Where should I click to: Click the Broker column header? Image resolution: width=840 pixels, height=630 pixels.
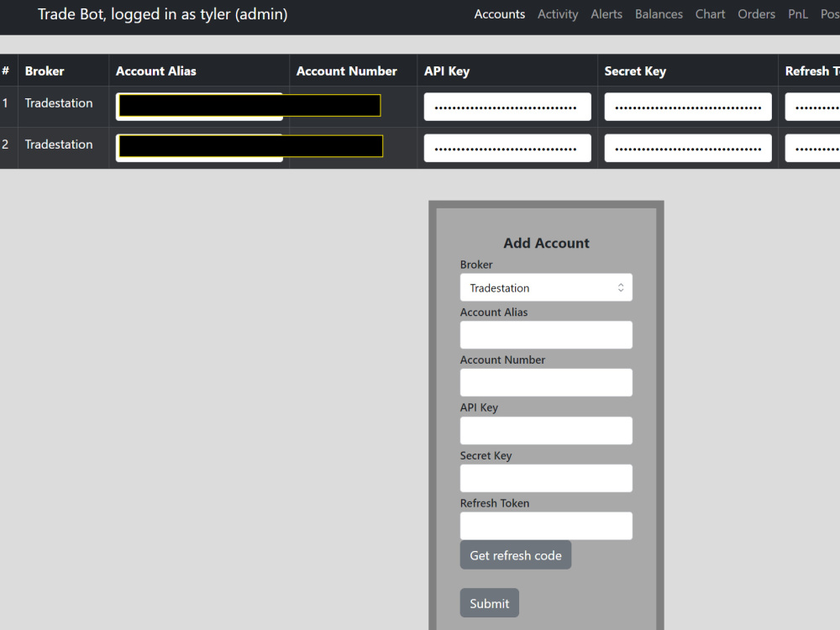pos(45,71)
